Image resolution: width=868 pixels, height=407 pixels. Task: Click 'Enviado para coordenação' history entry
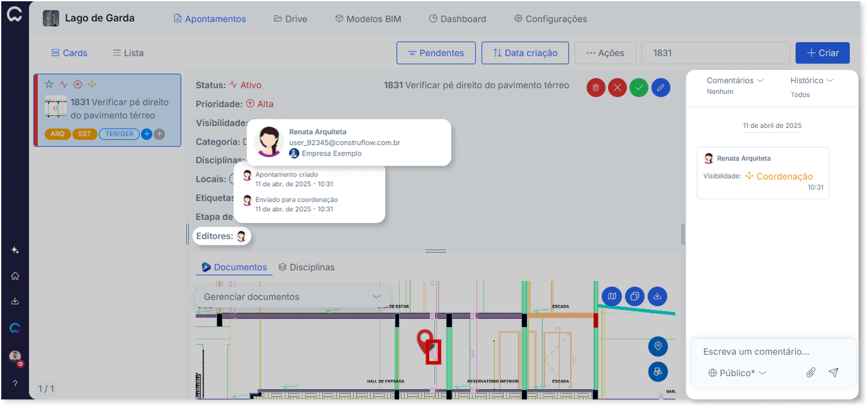pyautogui.click(x=290, y=204)
